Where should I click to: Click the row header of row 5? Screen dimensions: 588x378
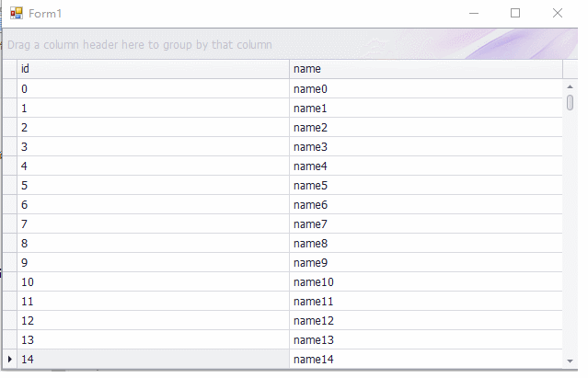(x=10, y=186)
